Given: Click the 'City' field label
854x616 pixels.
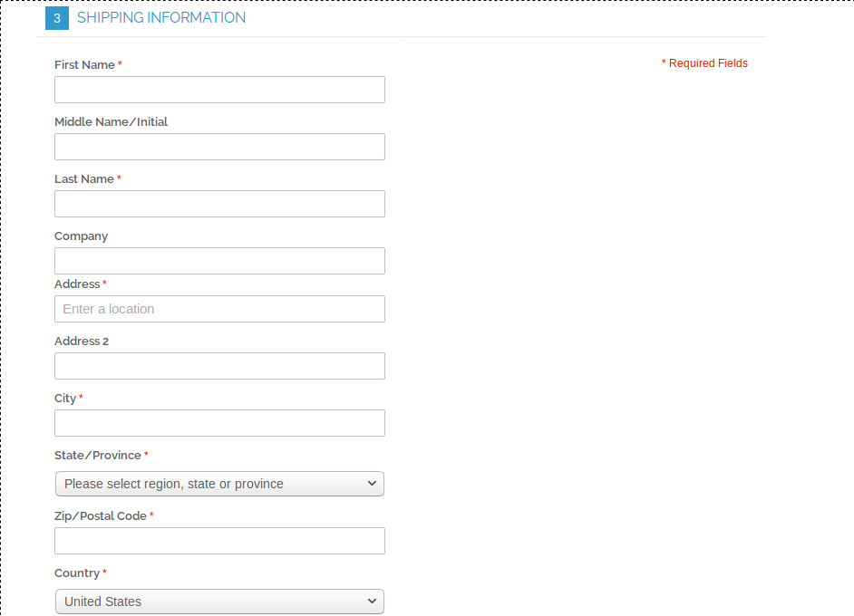Looking at the screenshot, I should pos(65,399).
